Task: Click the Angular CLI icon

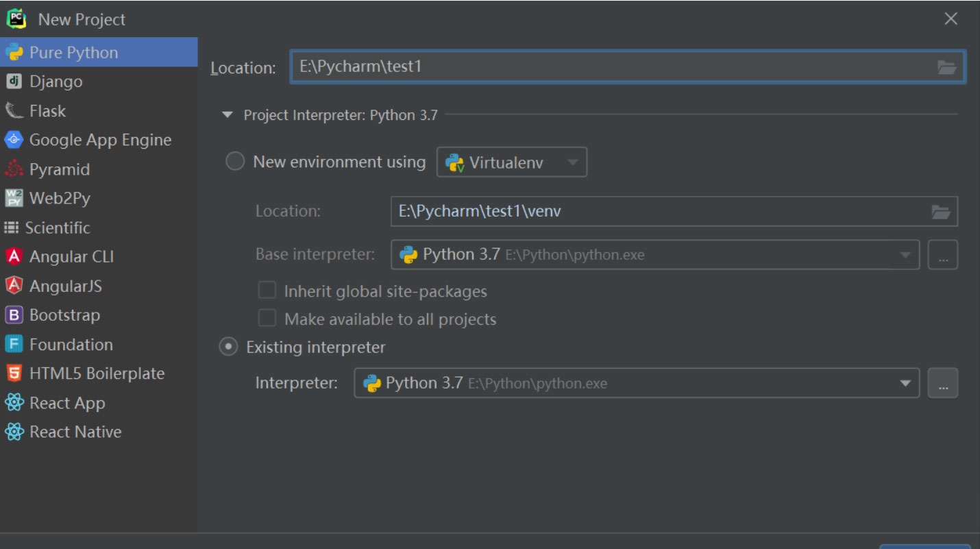Action: coord(14,256)
